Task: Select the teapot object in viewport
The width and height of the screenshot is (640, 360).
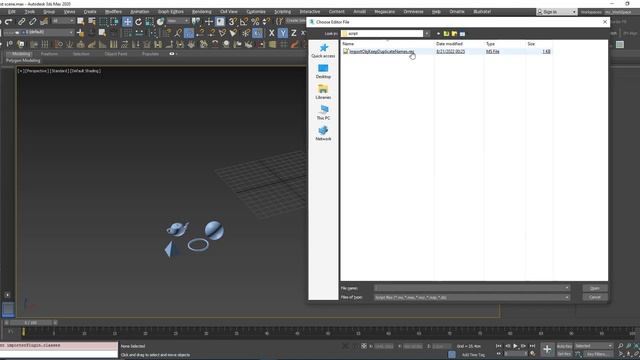Action: tap(178, 229)
